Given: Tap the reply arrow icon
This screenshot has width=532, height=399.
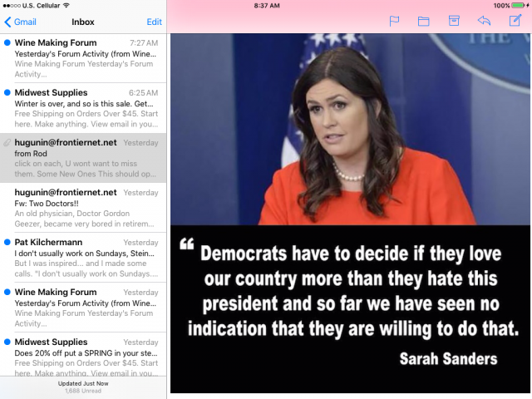Looking at the screenshot, I should (x=484, y=22).
